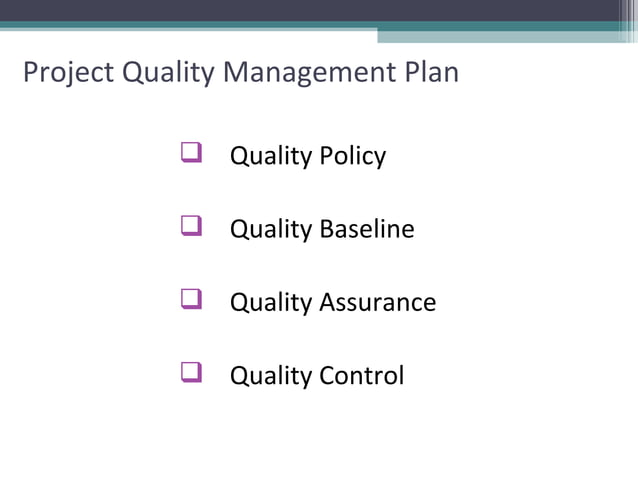Click the word Assurance in third bullet
The image size is (638, 478).
(378, 302)
